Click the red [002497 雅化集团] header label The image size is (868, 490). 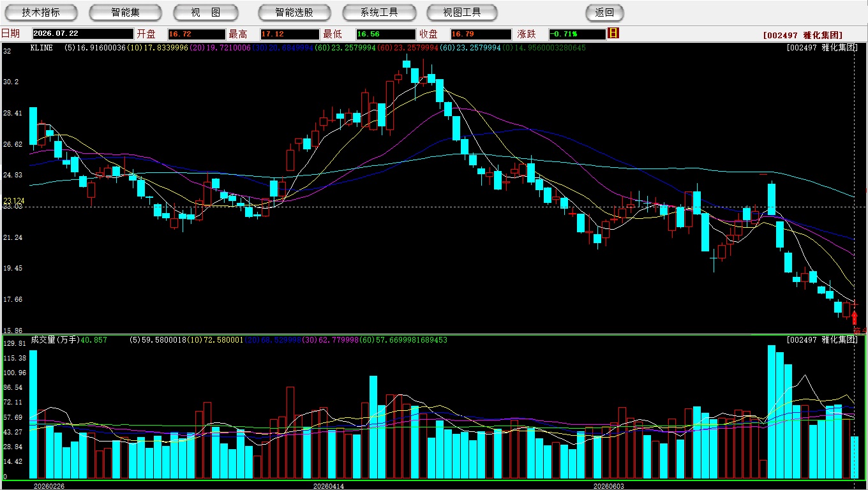pyautogui.click(x=803, y=35)
